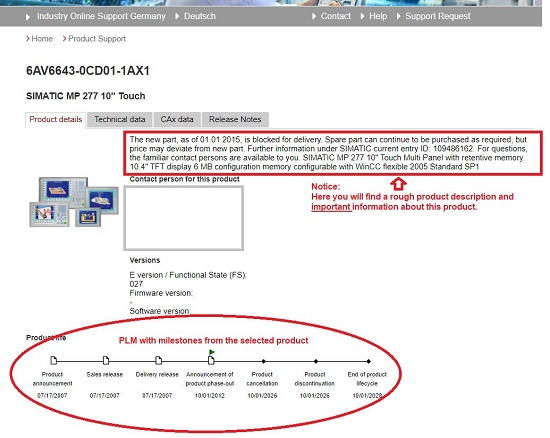Screen dimensions: 550x438
Task: Click the arrow icon before Support Request
Action: tap(398, 16)
